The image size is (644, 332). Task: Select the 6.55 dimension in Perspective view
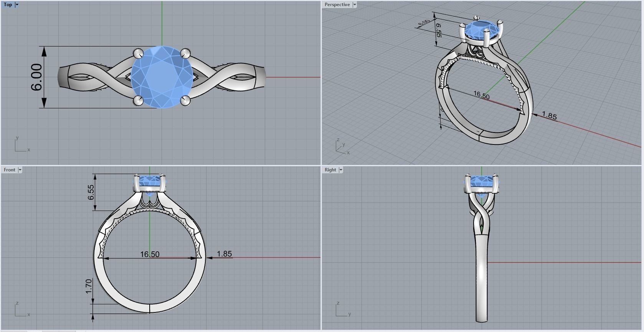[x=438, y=30]
